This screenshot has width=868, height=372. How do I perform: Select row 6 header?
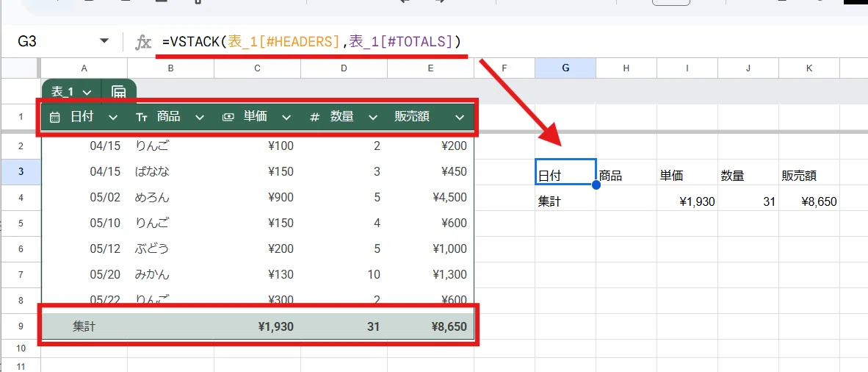[x=21, y=249]
